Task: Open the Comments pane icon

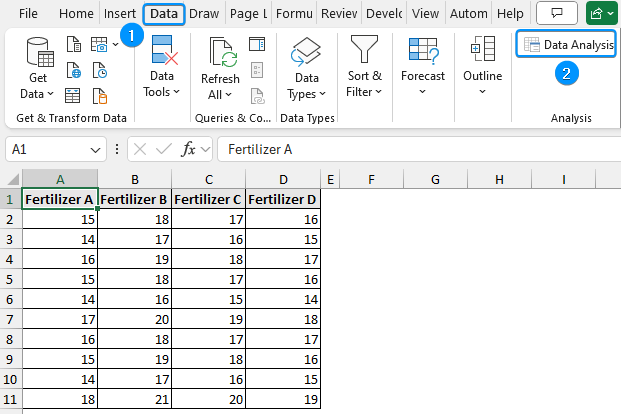Action: point(557,14)
